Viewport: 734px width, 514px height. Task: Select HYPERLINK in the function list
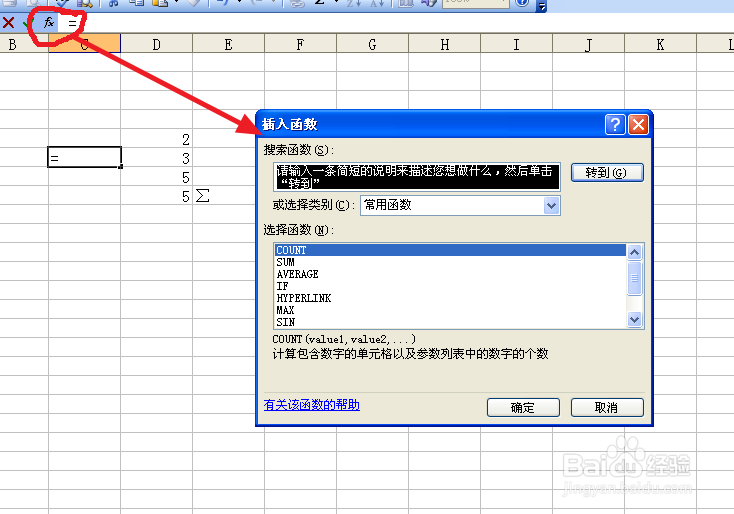(x=450, y=298)
